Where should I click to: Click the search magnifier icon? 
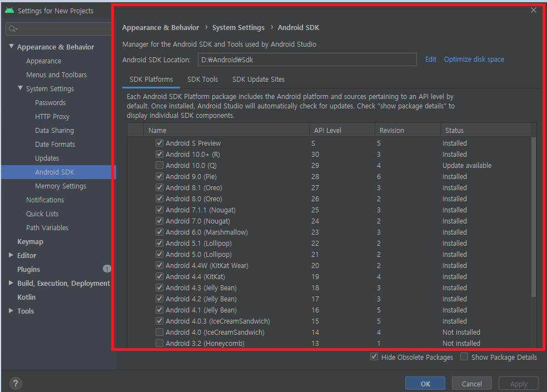coord(13,29)
